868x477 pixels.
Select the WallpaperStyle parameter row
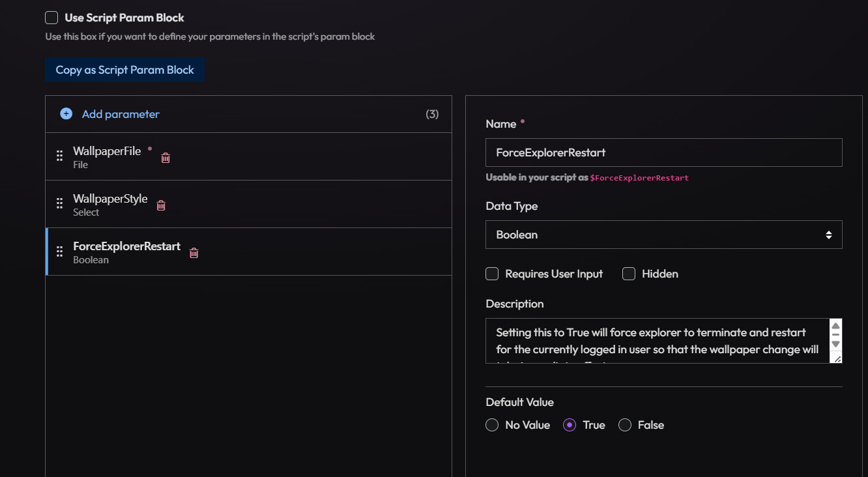click(248, 204)
